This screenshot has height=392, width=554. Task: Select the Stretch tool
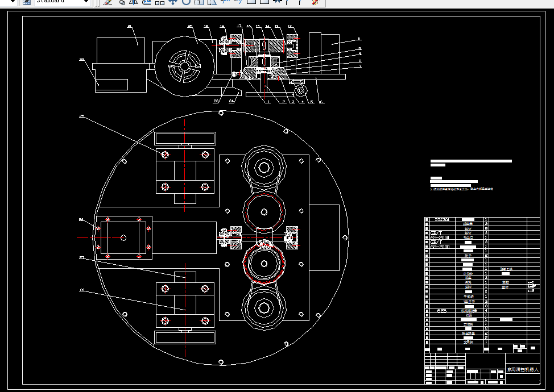point(212,2)
